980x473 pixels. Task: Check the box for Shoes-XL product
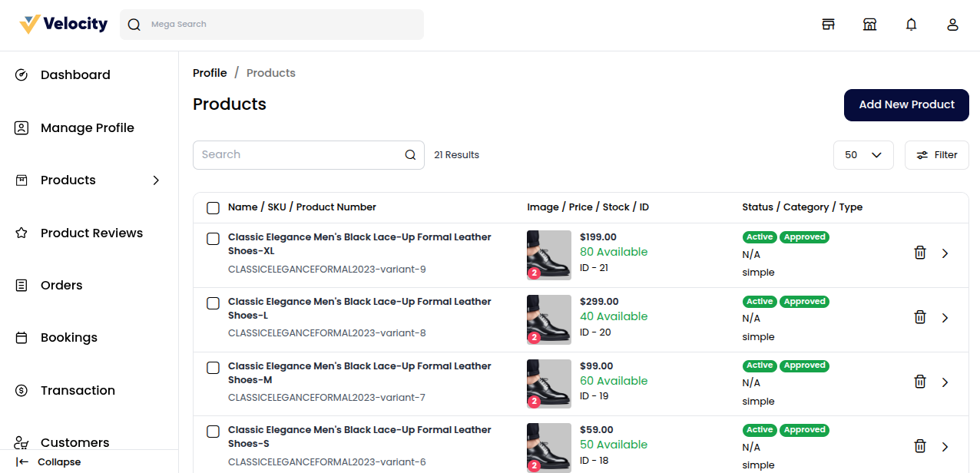pos(214,239)
